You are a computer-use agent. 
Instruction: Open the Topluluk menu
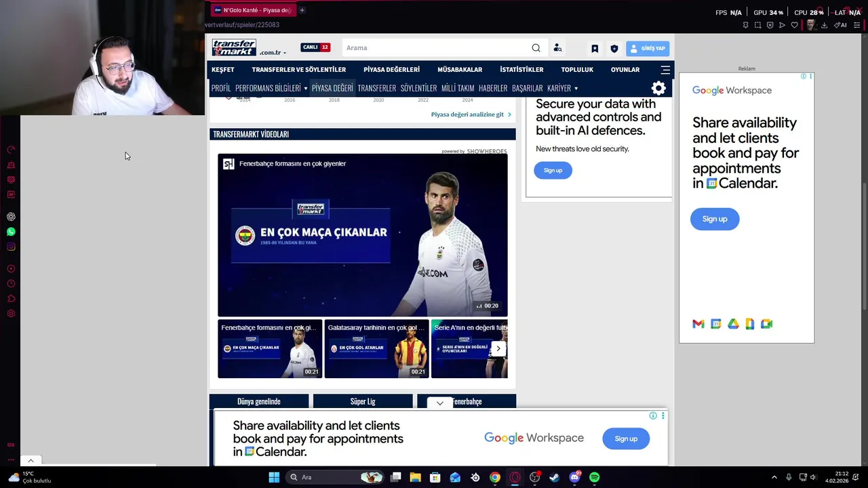pos(577,70)
